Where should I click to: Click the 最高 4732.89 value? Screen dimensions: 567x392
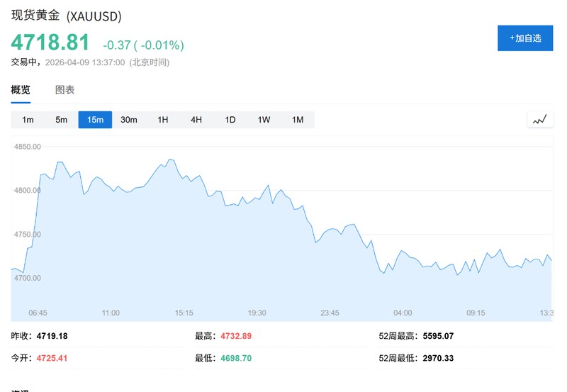pos(236,335)
